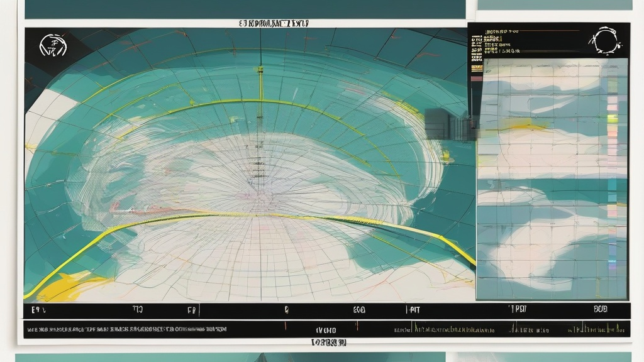Click the "T0" label in the bottom timeline bar
This screenshot has height=362, width=644.
point(138,310)
